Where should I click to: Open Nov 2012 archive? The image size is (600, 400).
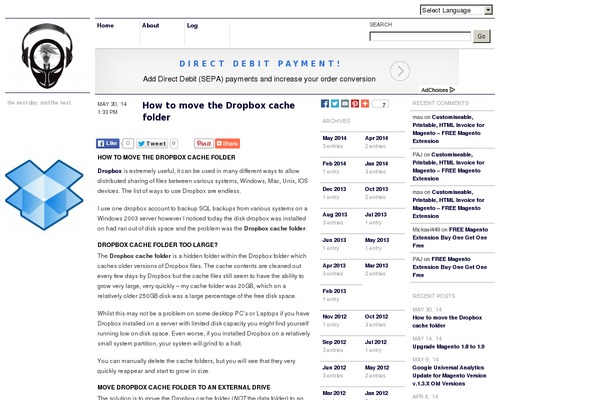pos(334,317)
